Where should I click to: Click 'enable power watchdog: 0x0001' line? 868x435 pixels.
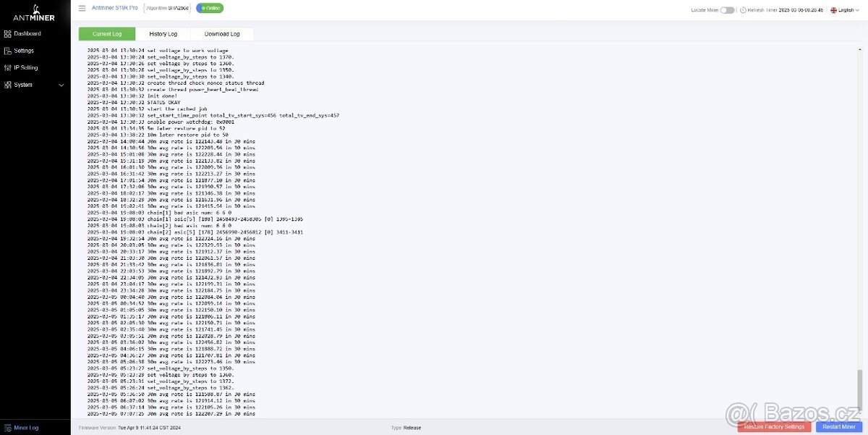point(161,122)
